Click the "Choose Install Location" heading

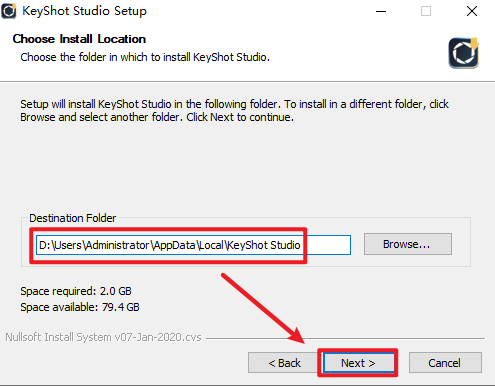coord(79,39)
